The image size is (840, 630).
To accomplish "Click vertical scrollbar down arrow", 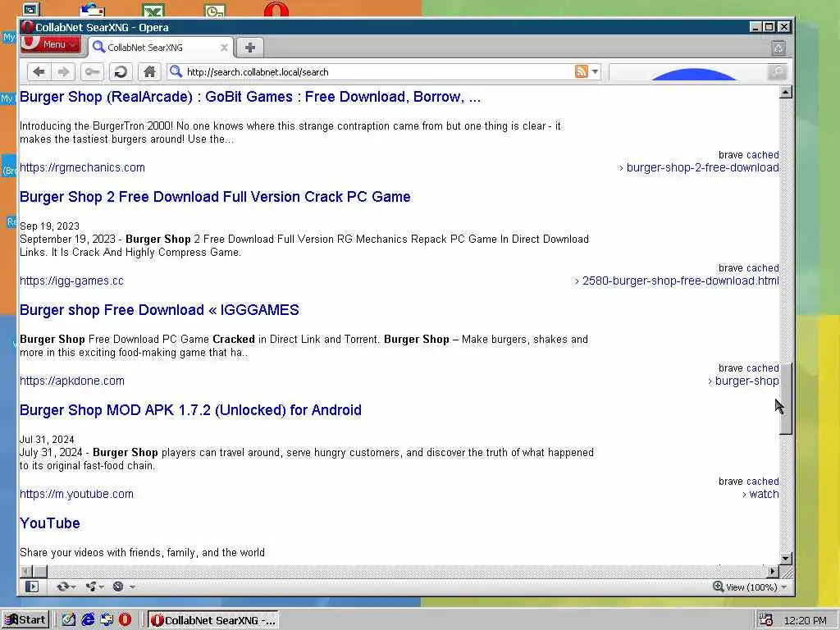I will click(785, 558).
